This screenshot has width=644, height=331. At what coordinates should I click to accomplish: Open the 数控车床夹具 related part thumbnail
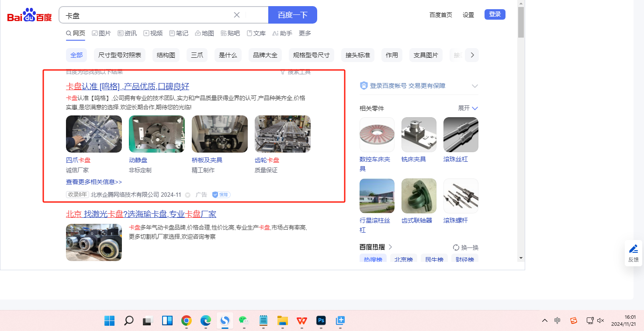coord(377,135)
